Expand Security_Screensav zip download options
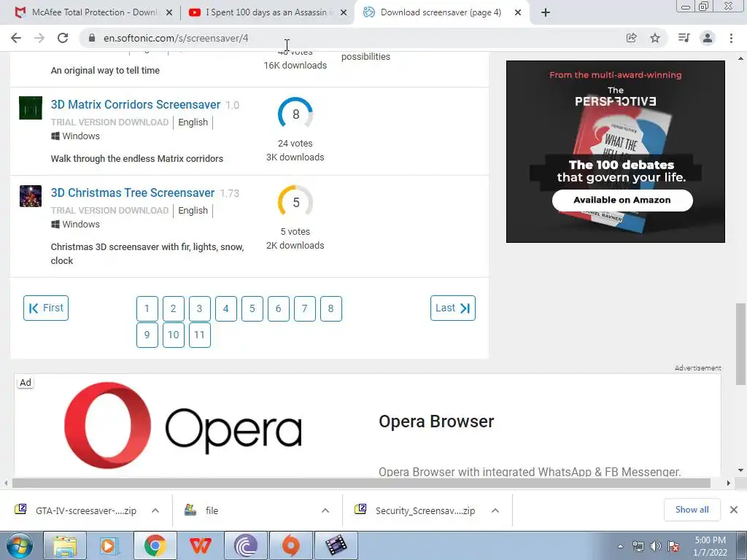 point(495,510)
